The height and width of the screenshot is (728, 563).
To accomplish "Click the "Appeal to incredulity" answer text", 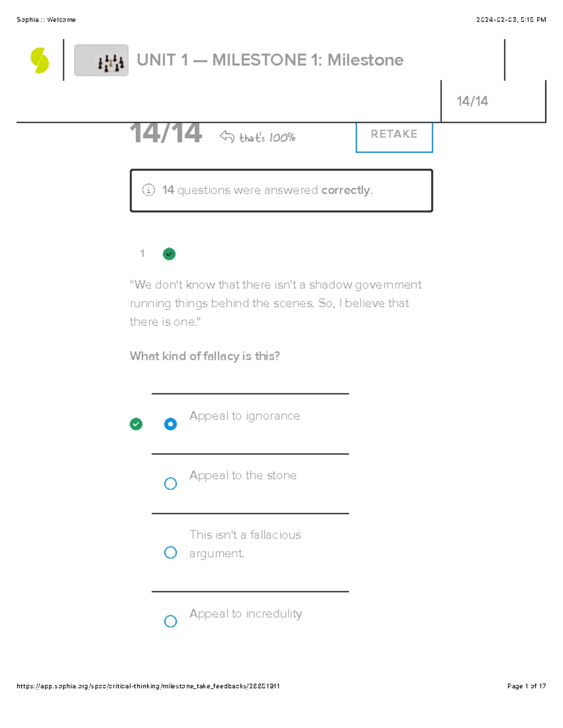I will click(x=246, y=614).
